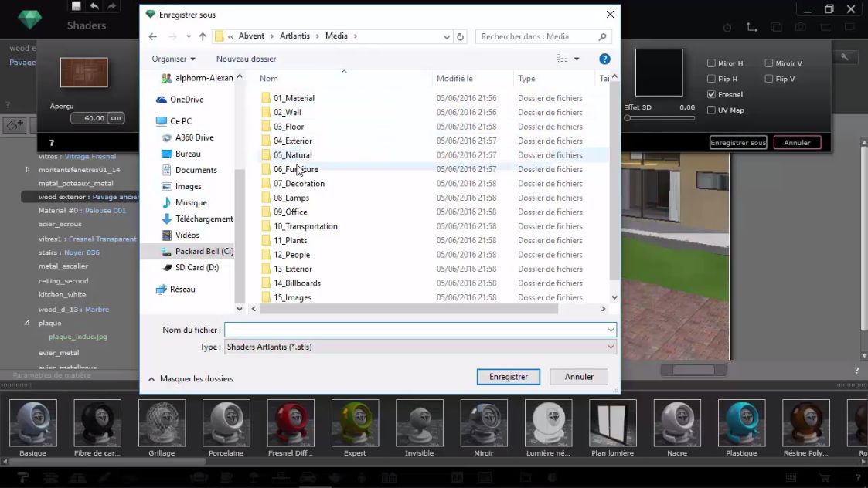The image size is (868, 488).
Task: Click the wood texture preview swatch
Action: point(84,73)
